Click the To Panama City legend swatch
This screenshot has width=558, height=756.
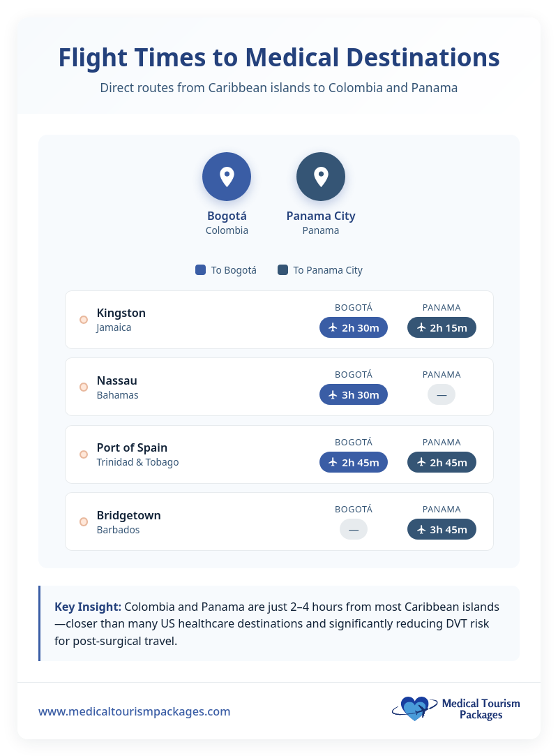pos(282,270)
